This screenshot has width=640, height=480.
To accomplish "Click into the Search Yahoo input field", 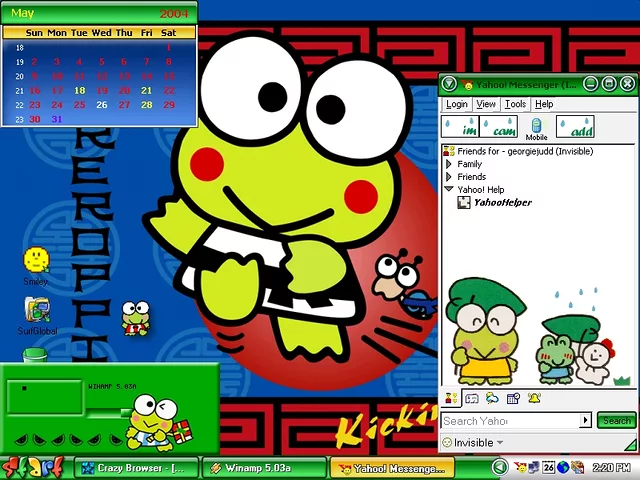I will click(x=511, y=420).
